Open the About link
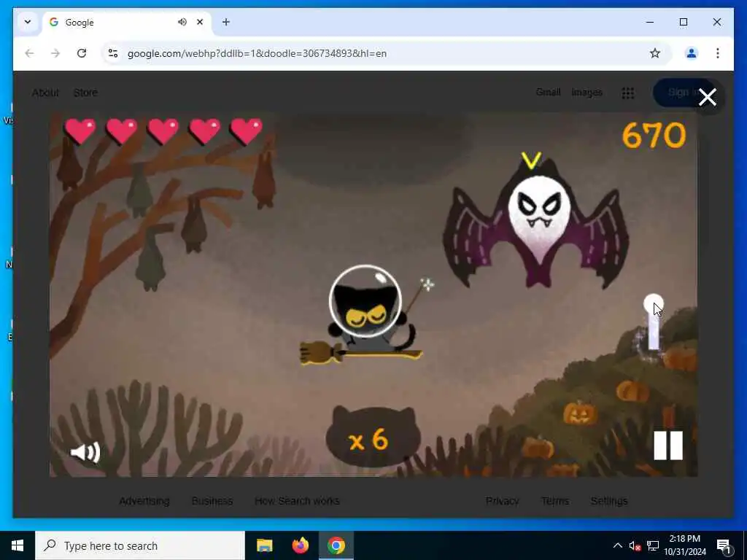This screenshot has height=560, width=747. 45,93
